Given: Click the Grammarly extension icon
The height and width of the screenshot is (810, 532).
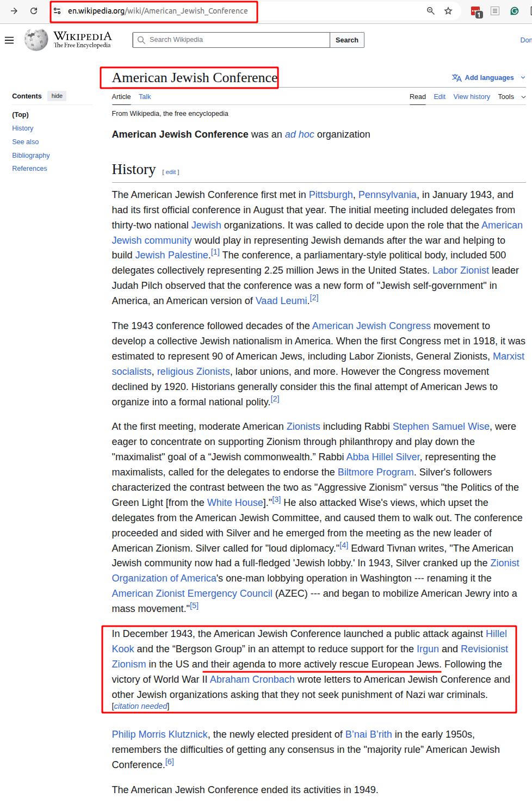Looking at the screenshot, I should (514, 11).
